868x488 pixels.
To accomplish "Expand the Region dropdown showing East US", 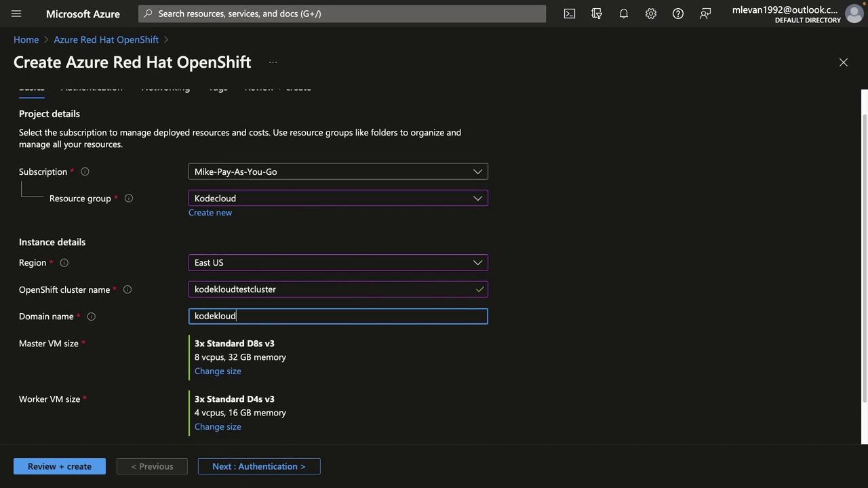I will (x=338, y=263).
